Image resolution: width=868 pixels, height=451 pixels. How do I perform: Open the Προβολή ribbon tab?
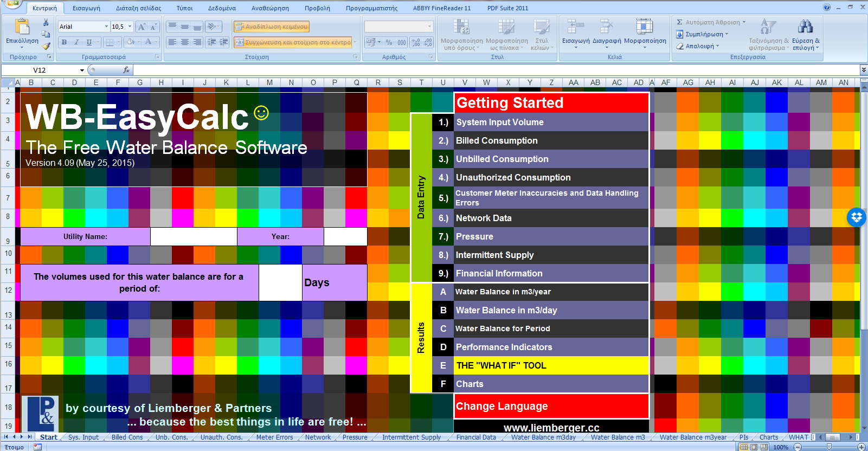[317, 8]
